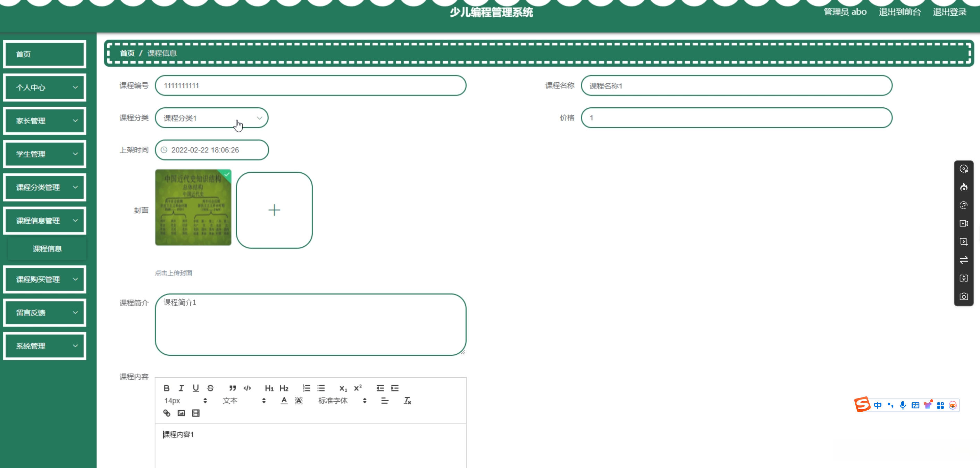Click the 退出到前台 link
Viewport: 980px width, 468px height.
pos(899,12)
